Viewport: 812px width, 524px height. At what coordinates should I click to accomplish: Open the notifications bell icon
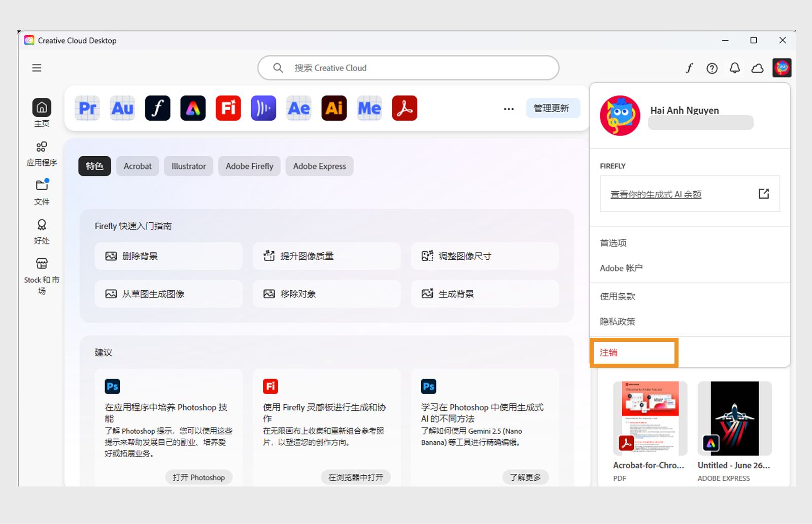point(735,68)
